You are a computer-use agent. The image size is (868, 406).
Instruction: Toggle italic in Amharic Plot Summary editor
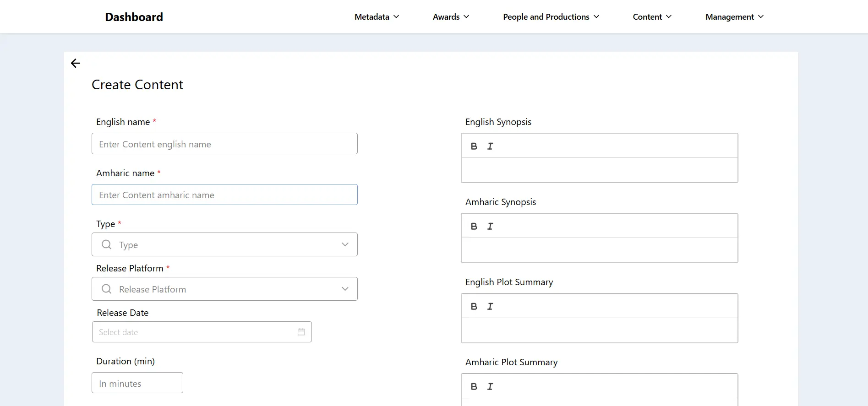pos(490,386)
